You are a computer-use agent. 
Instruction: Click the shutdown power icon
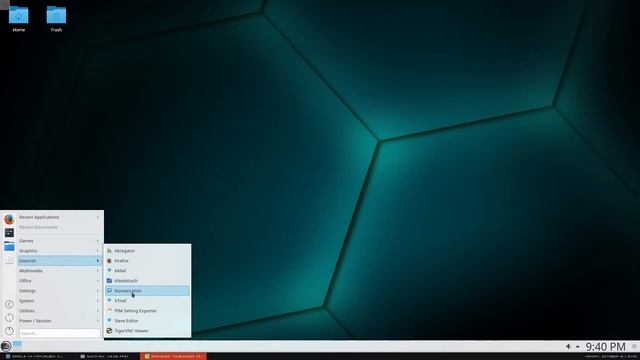[9, 331]
